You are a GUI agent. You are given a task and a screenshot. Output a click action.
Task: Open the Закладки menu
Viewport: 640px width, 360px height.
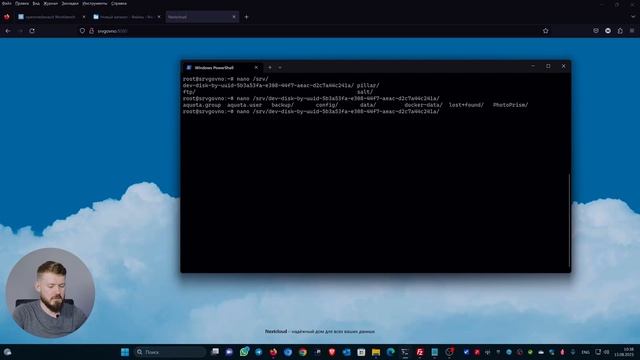coord(70,3)
